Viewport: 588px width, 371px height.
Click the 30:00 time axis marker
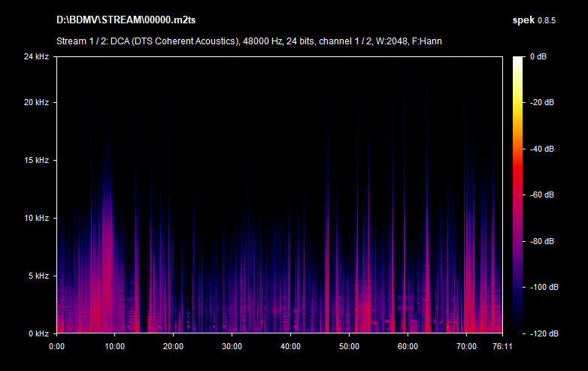tap(232, 346)
